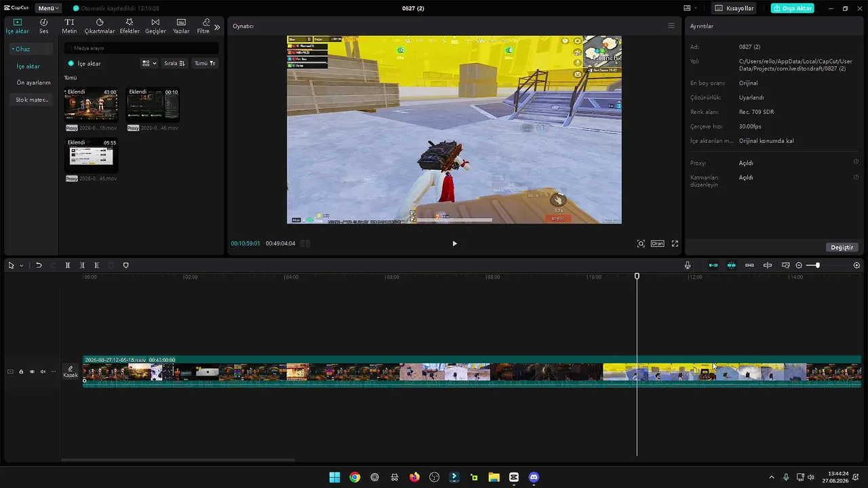Enter fullscreen preview mode
The width and height of the screenshot is (868, 488).
[x=675, y=243]
